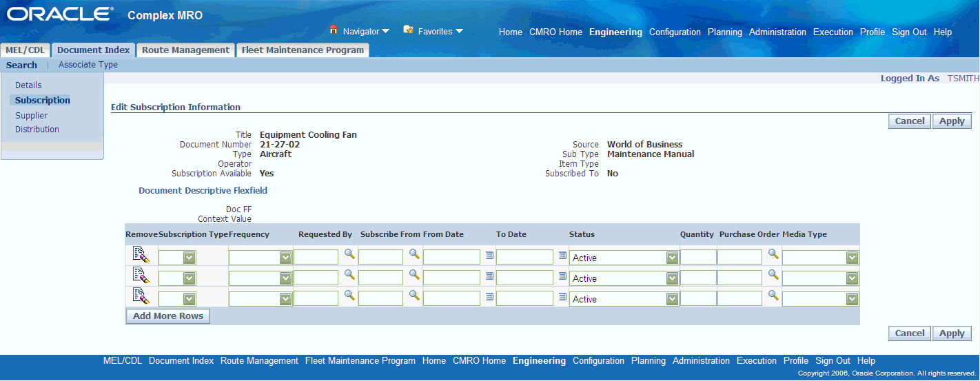
Task: Open CMRO Home in top navigation
Action: (x=555, y=32)
